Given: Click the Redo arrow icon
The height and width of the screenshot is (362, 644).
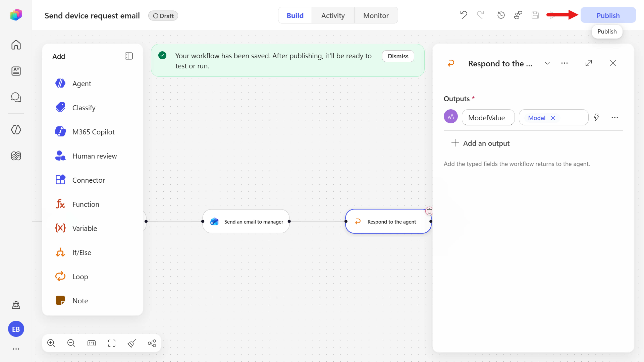Looking at the screenshot, I should 480,15.
